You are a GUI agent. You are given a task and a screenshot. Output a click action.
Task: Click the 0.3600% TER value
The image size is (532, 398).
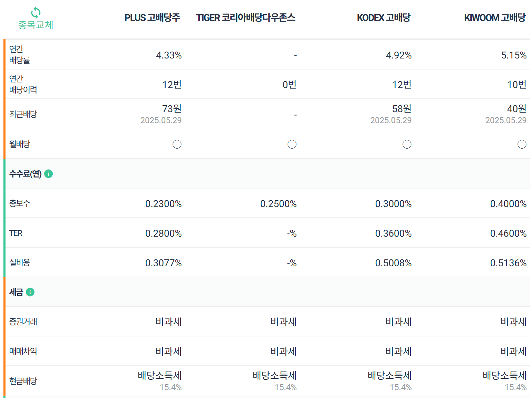[x=394, y=233]
